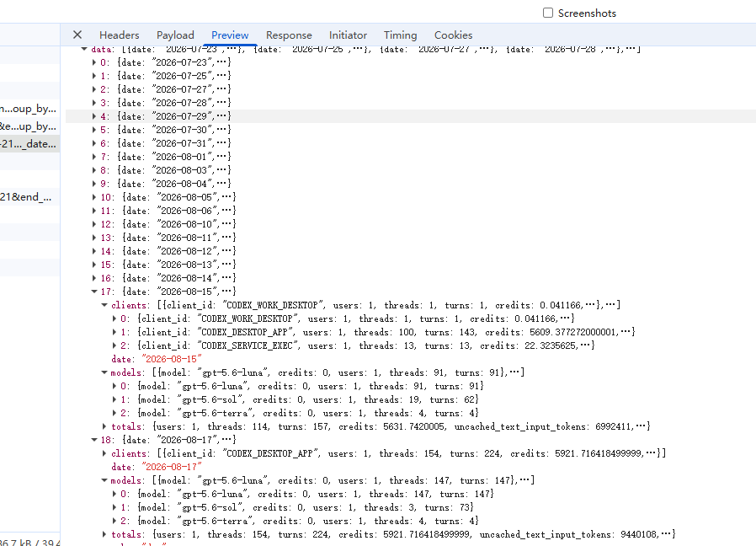
Task: Expand item 16 dated 2026-08-14
Action: click(94, 278)
